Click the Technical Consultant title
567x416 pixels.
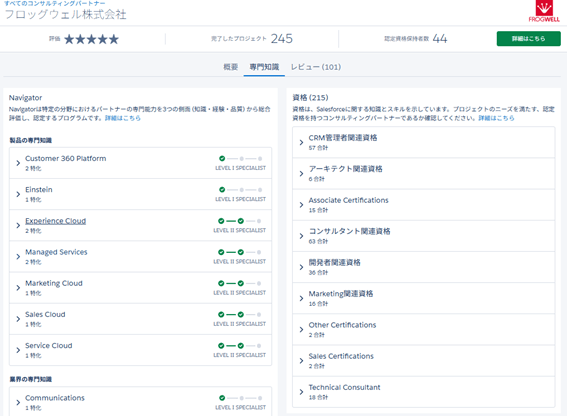tap(344, 387)
